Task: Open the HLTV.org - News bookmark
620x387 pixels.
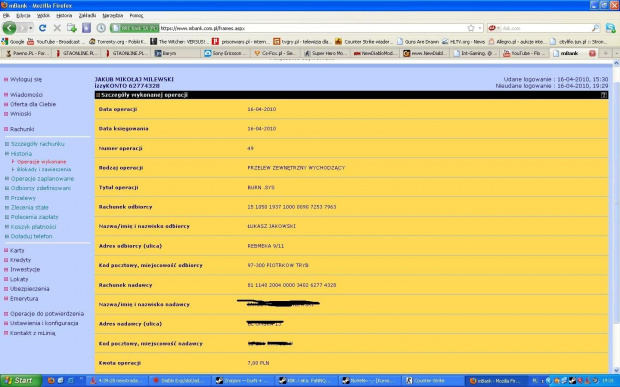Action: click(x=463, y=42)
